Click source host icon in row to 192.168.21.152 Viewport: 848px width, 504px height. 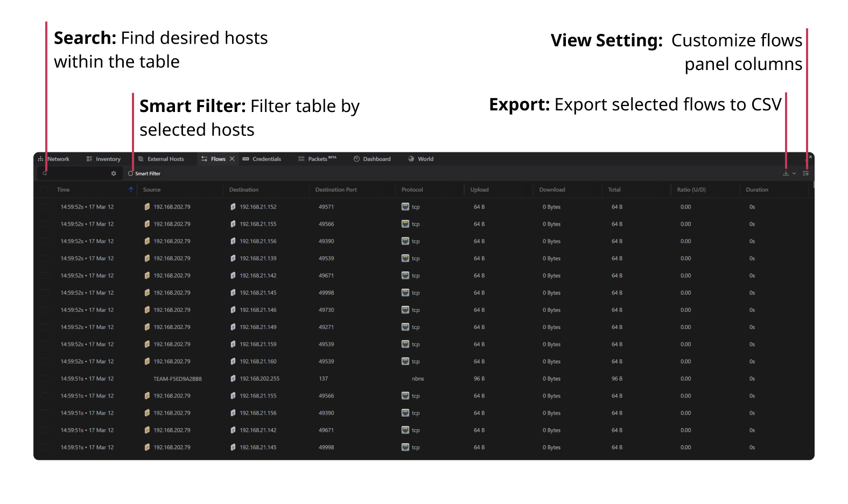[147, 207]
